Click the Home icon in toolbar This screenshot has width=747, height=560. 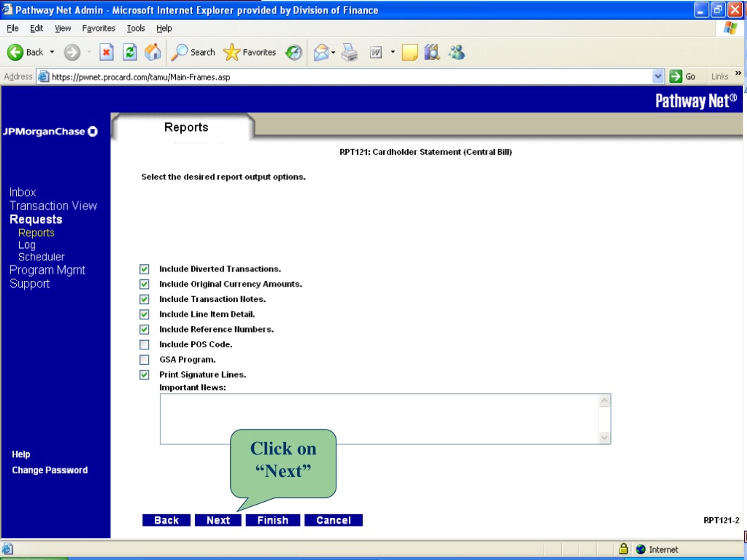coord(153,52)
